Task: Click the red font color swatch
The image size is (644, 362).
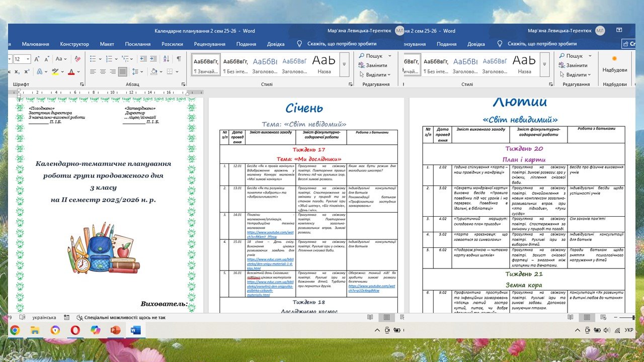Action: (71, 72)
